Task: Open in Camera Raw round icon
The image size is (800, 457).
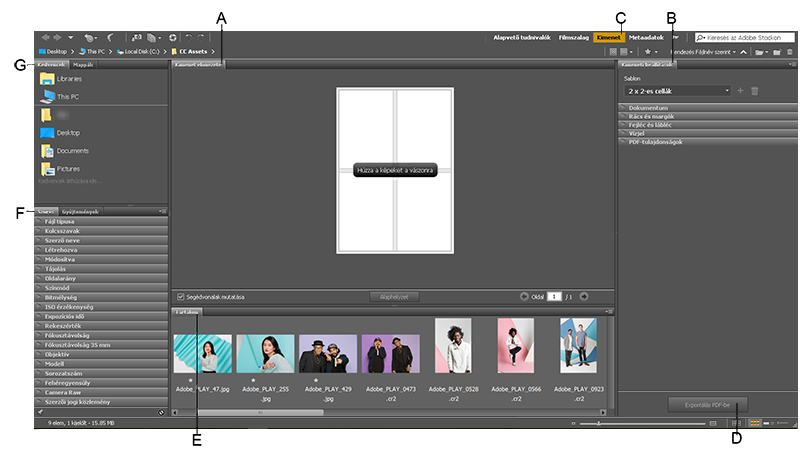Action: click(173, 38)
